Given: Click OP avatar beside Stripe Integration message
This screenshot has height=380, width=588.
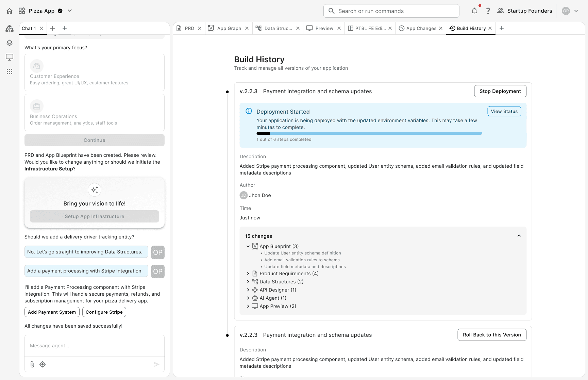Looking at the screenshot, I should click(158, 271).
